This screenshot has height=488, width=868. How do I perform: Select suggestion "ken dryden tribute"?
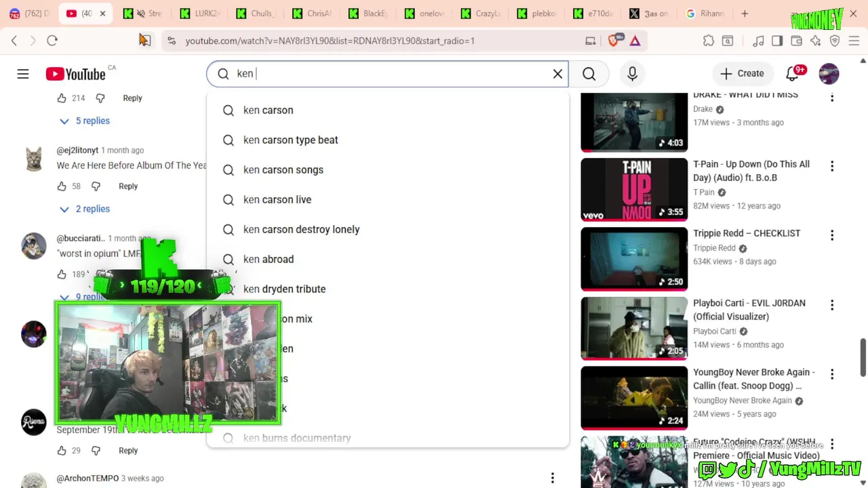coord(387,289)
